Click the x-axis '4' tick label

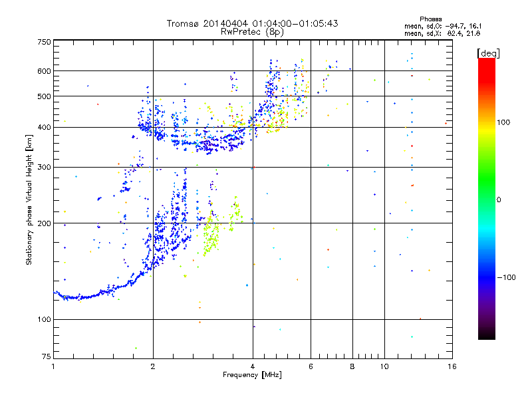point(253,366)
